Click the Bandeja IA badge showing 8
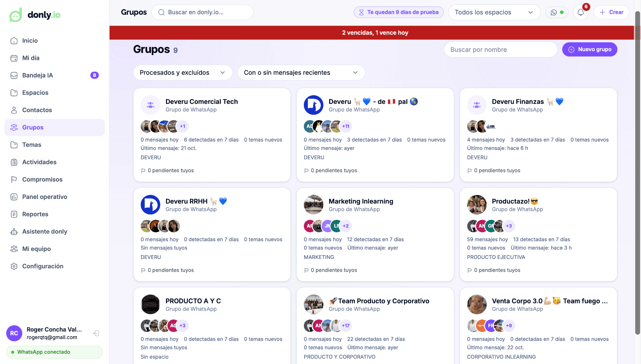Screen dimensions: 641x364 point(95,75)
